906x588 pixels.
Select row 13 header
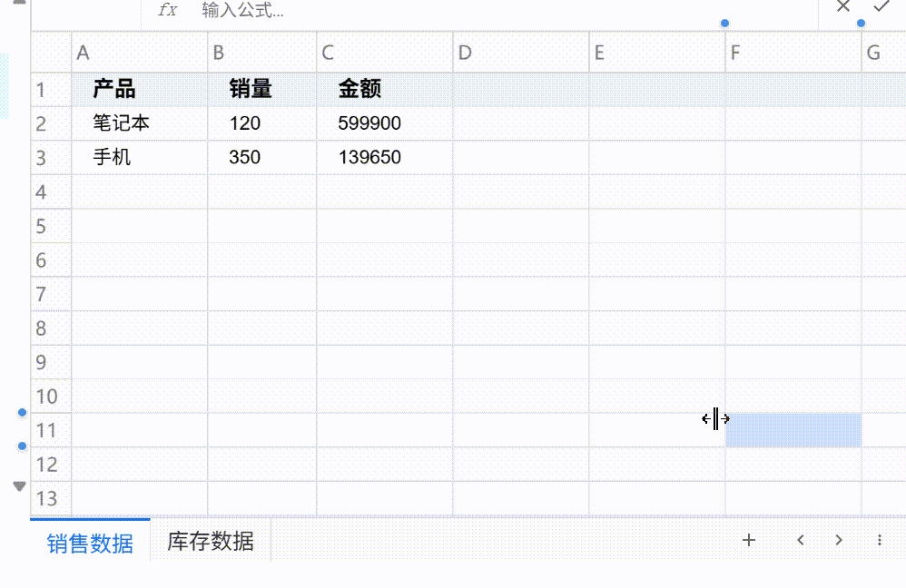(x=51, y=498)
